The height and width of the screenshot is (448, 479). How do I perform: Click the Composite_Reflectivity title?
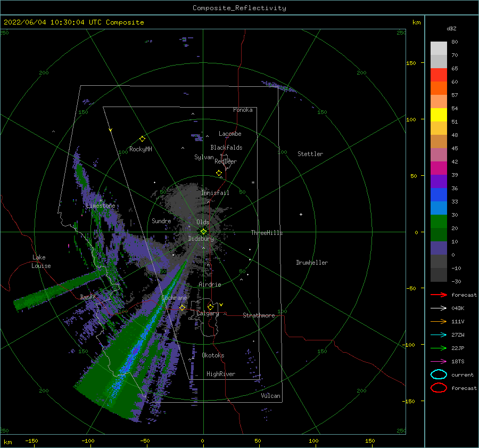click(x=239, y=8)
